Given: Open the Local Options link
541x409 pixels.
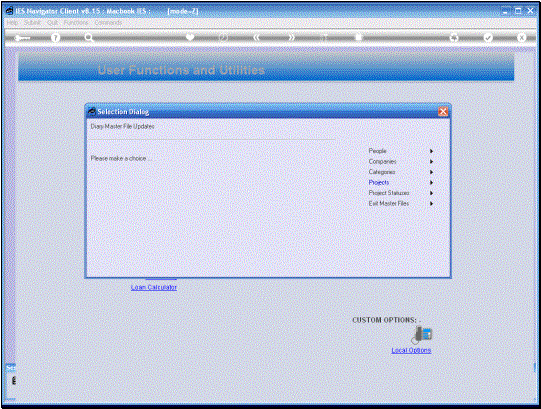Looking at the screenshot, I should coord(411,350).
